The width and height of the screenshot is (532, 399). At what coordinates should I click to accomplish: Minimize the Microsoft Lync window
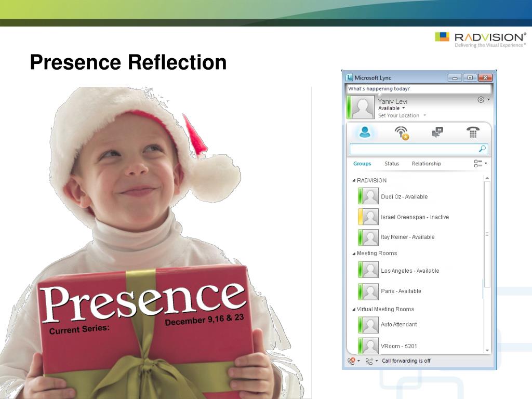point(455,78)
